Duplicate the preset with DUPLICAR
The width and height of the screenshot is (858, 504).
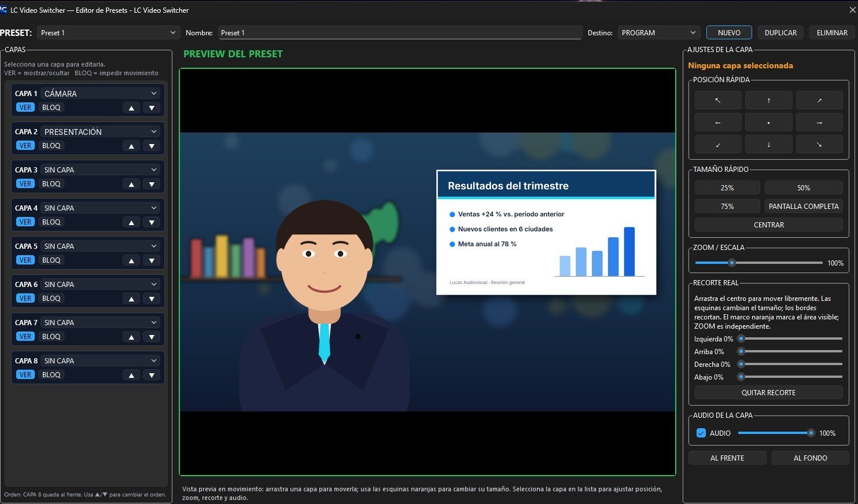click(x=780, y=33)
